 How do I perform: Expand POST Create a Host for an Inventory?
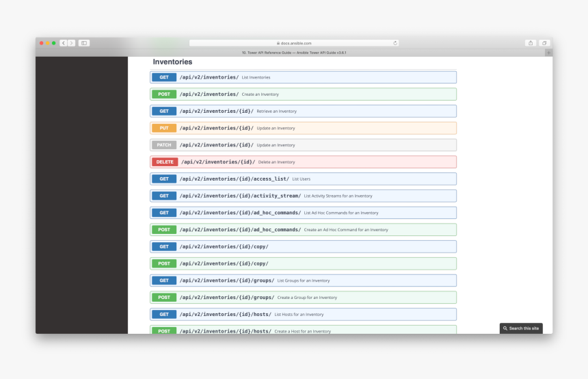coord(304,330)
